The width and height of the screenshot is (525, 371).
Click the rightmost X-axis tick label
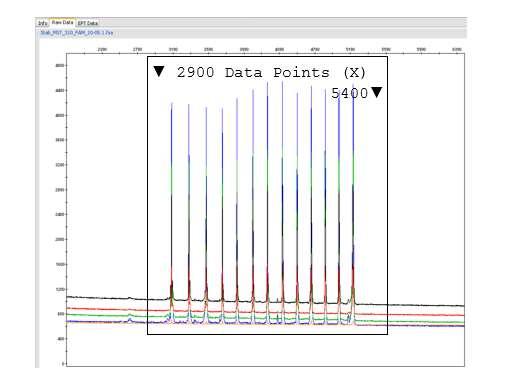(457, 49)
